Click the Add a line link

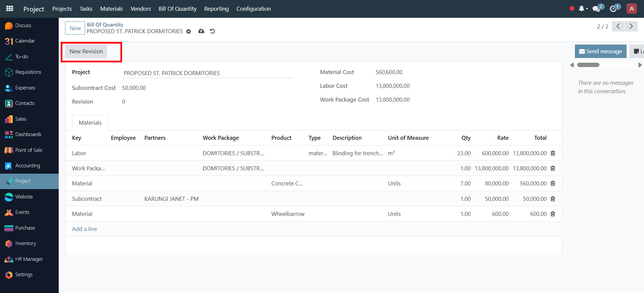tap(85, 229)
